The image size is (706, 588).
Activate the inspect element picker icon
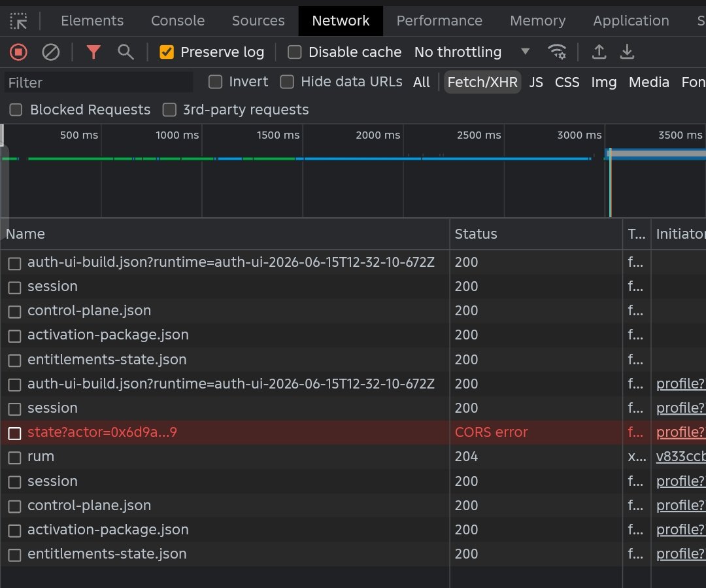(x=18, y=21)
